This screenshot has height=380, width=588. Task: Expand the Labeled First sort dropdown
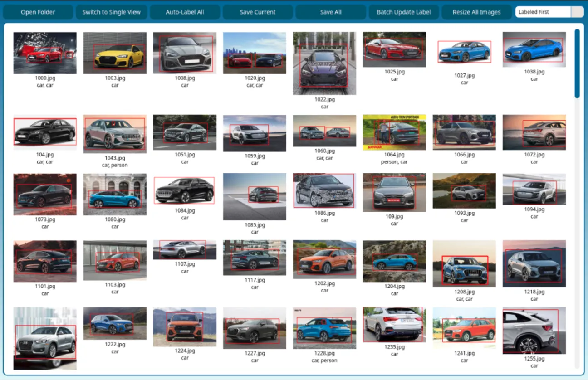click(543, 12)
